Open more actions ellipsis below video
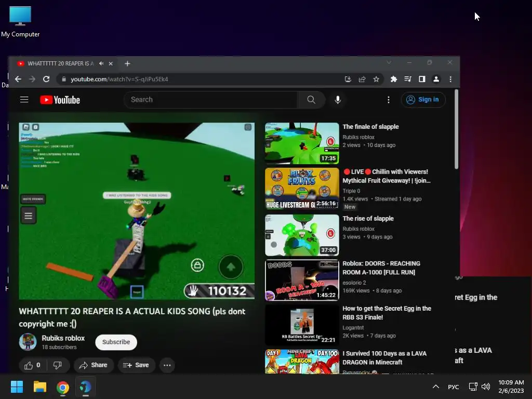The image size is (532, 399). tap(167, 365)
